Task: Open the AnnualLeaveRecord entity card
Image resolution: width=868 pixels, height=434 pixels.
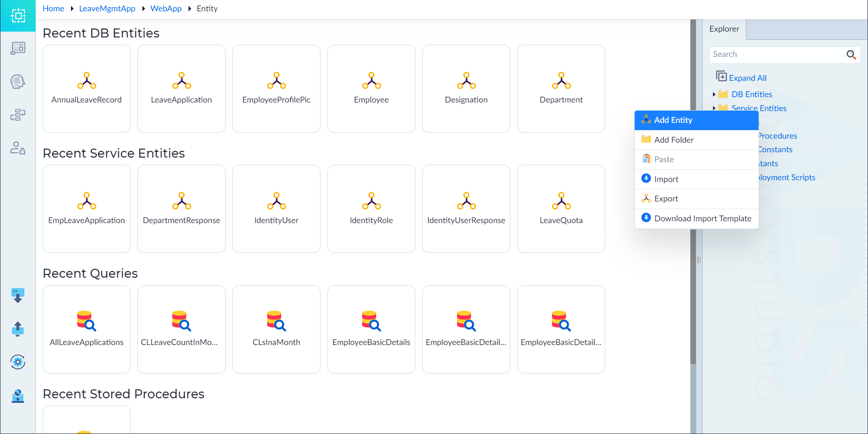Action: click(x=86, y=89)
